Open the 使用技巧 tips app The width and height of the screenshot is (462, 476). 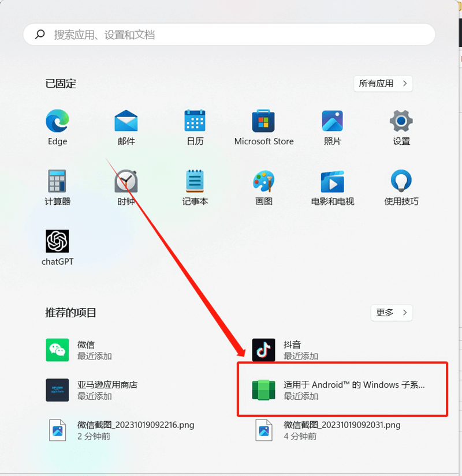[401, 181]
